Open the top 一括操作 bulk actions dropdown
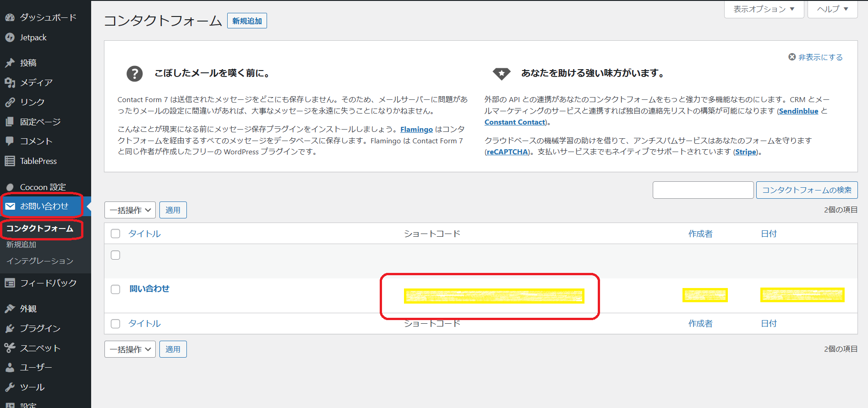This screenshot has height=408, width=868. 130,210
